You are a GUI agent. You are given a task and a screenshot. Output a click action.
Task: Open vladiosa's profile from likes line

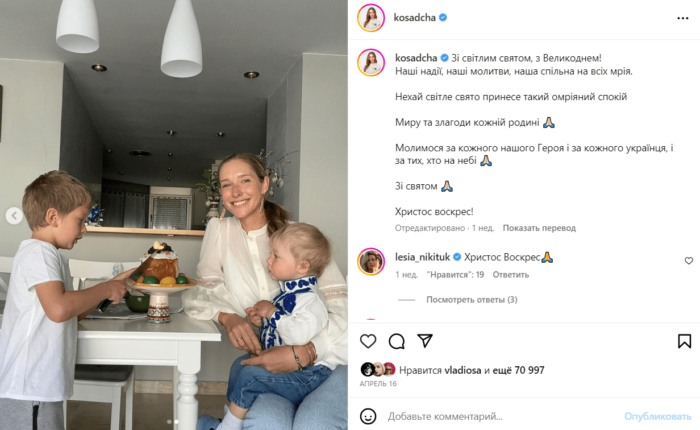point(462,370)
